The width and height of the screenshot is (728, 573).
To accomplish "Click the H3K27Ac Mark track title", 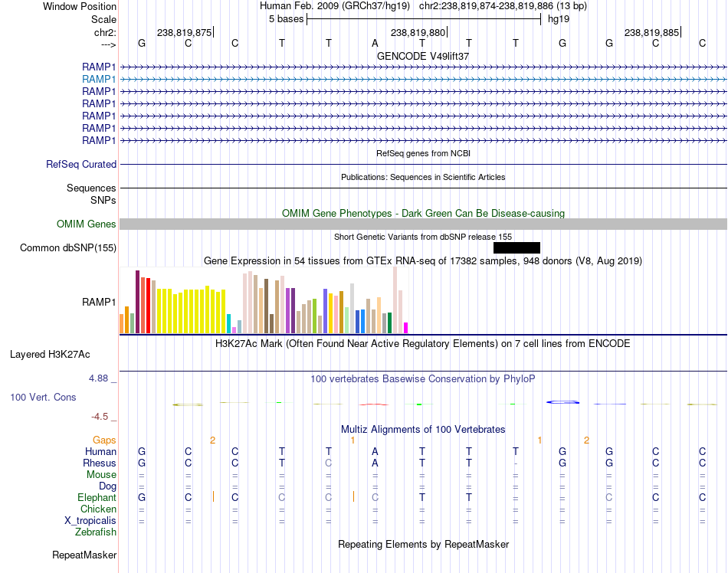I will 423,344.
